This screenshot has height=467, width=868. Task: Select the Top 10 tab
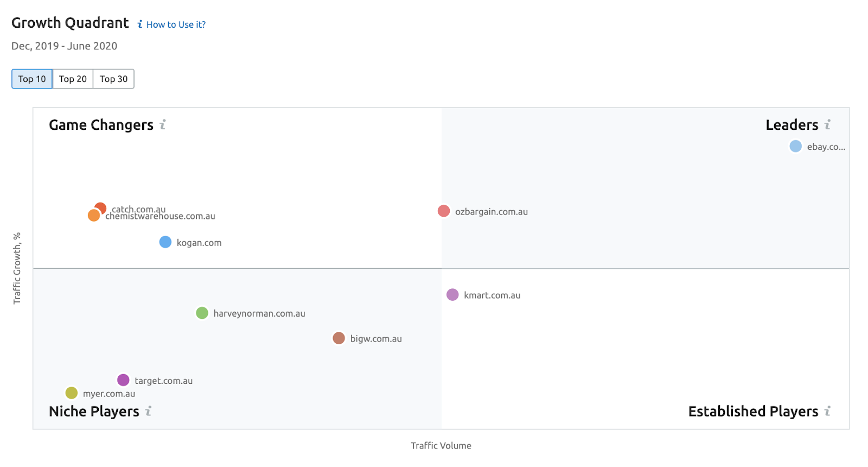coord(32,79)
